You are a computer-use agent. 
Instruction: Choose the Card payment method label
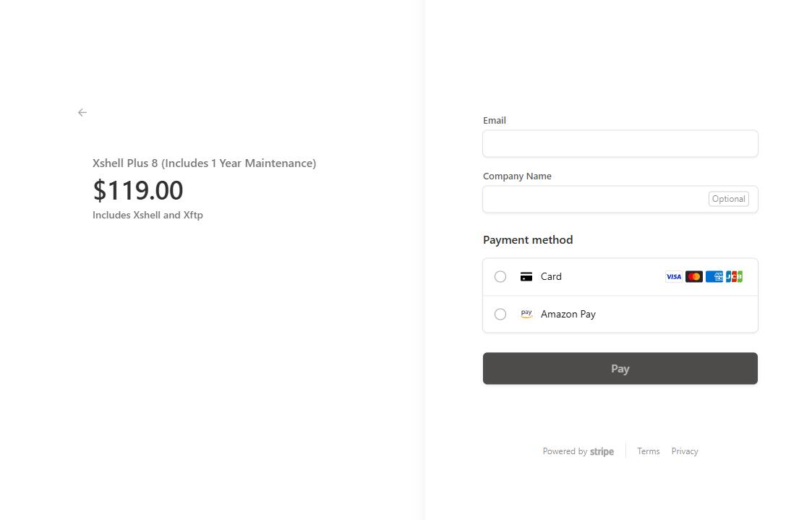click(x=551, y=276)
